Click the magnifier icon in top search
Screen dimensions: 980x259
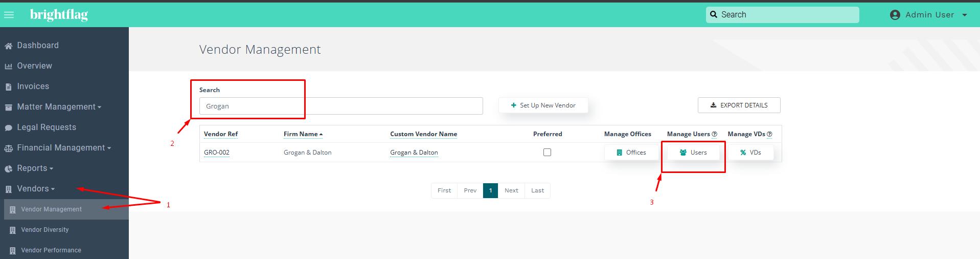coord(714,14)
